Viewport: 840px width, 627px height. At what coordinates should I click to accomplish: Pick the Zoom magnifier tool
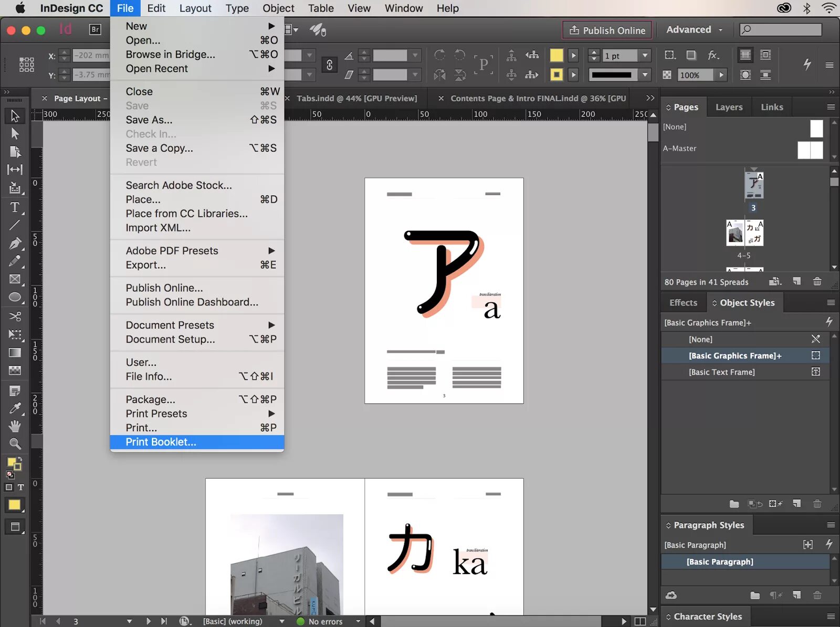(15, 444)
